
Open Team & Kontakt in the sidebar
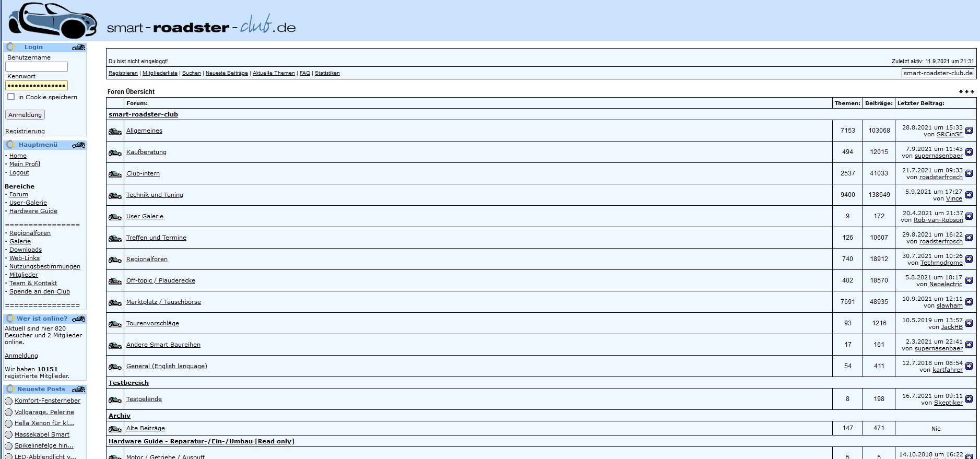pos(33,283)
